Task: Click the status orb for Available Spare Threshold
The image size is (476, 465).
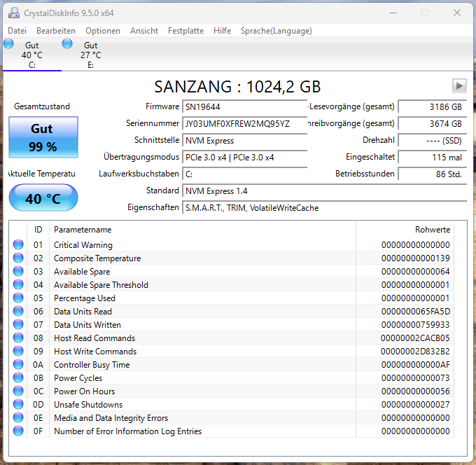Action: pyautogui.click(x=18, y=284)
